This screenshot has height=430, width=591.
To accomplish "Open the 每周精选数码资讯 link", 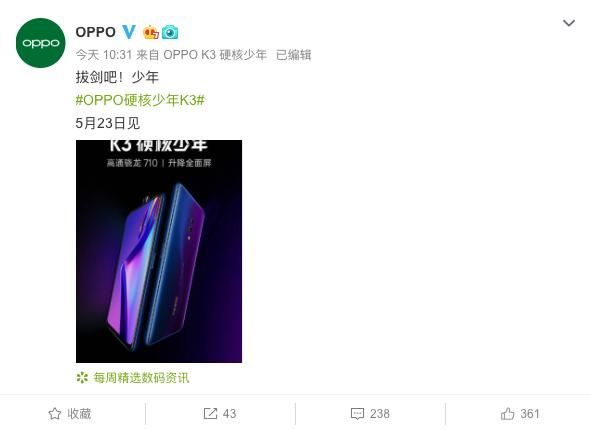I will click(141, 378).
